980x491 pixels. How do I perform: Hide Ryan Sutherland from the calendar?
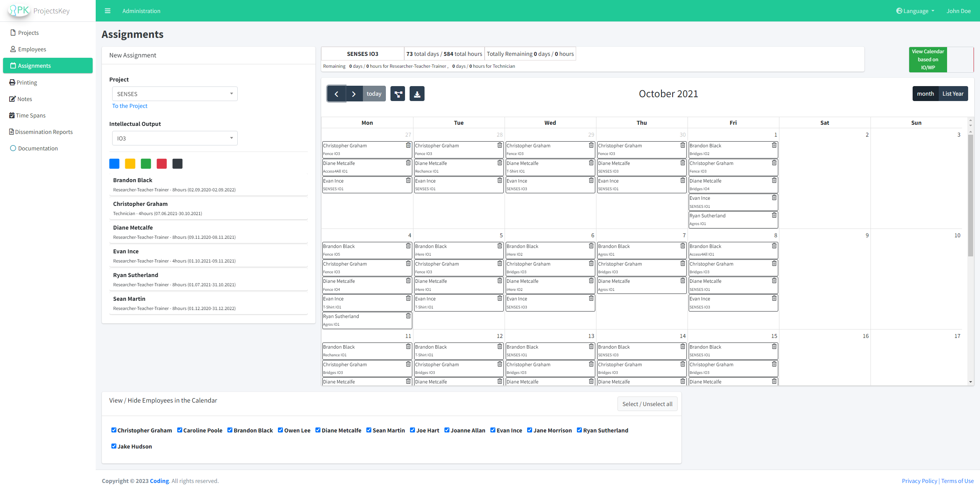(579, 430)
